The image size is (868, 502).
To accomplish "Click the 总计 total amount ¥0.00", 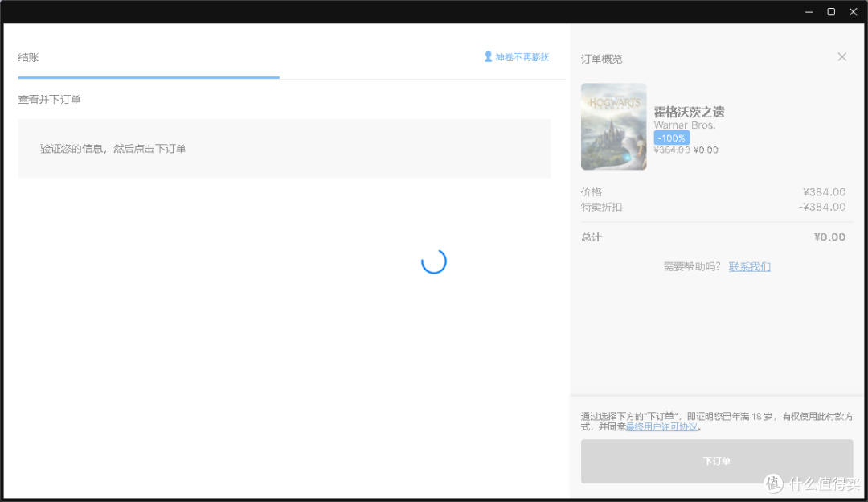I will (x=829, y=237).
